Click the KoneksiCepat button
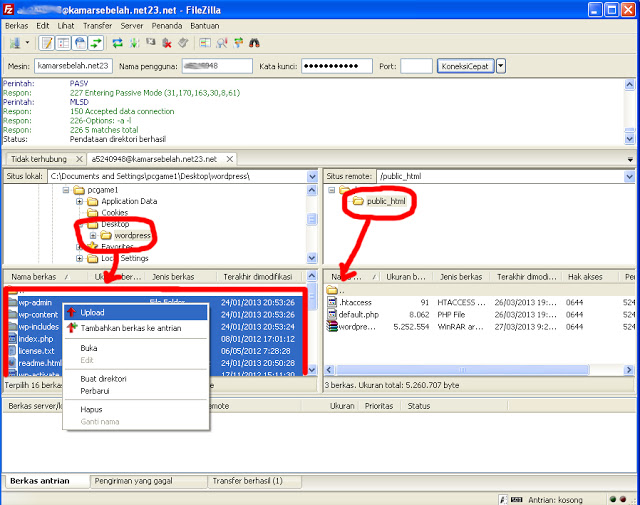The width and height of the screenshot is (640, 505). 465,66
